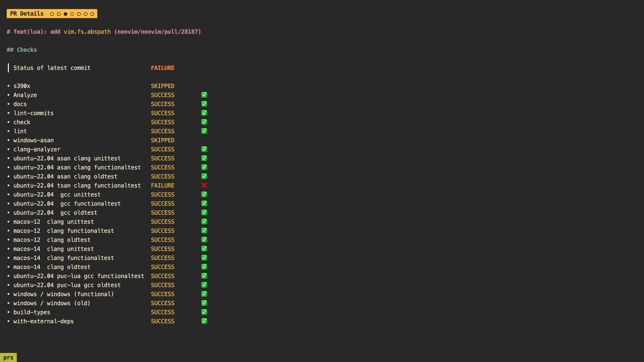Click green checkmark beside build-types
644x362 pixels.
coord(204,312)
